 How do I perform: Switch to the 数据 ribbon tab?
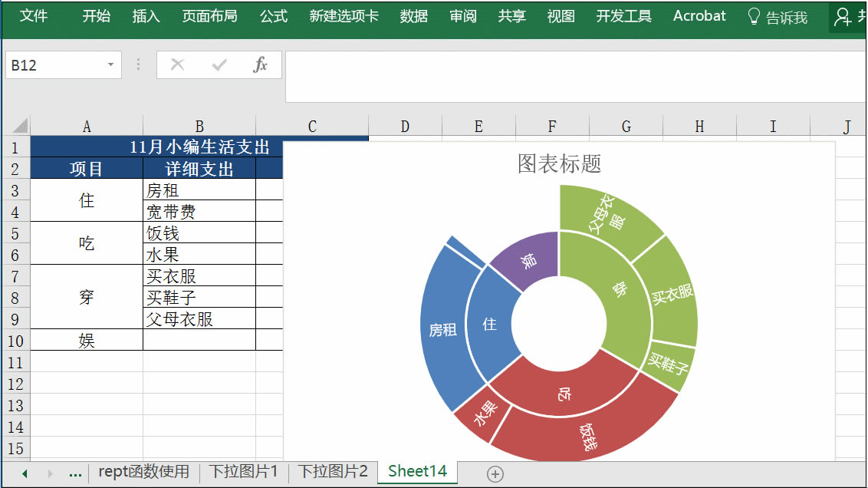click(414, 16)
